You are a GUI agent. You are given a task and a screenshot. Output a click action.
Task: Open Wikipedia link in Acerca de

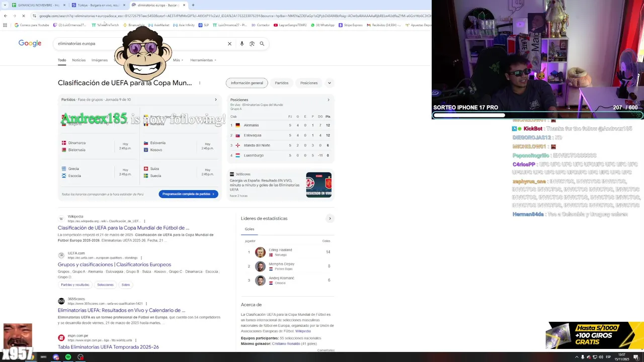pyautogui.click(x=303, y=331)
